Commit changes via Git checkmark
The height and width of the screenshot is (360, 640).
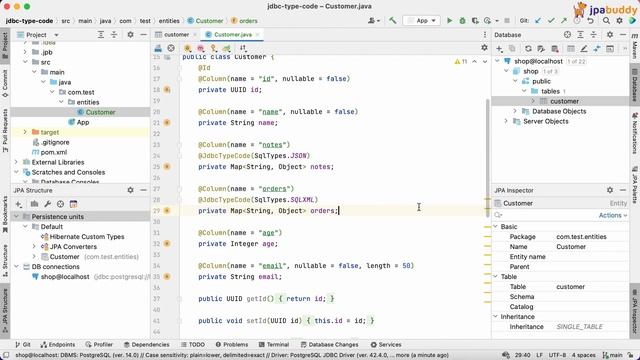point(551,20)
